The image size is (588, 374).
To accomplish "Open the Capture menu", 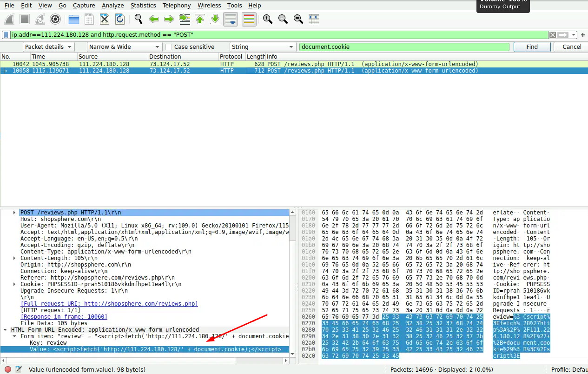I will coord(84,6).
